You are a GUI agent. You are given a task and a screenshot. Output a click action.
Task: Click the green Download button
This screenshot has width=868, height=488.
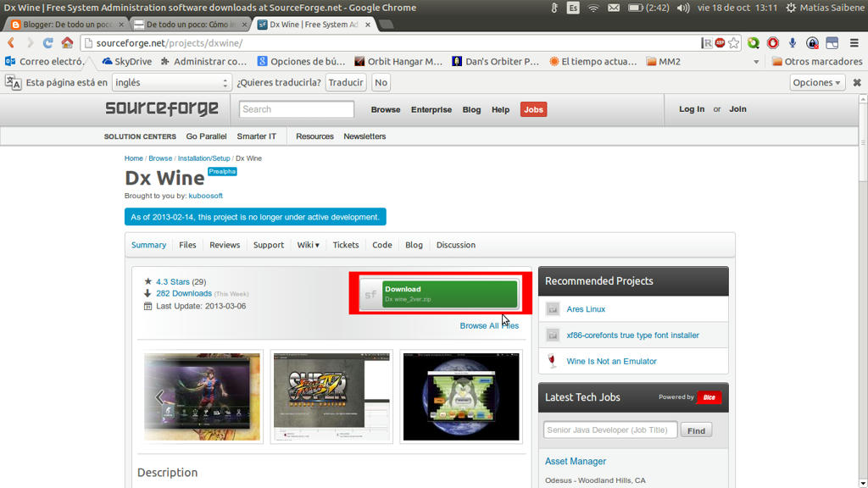[449, 294]
